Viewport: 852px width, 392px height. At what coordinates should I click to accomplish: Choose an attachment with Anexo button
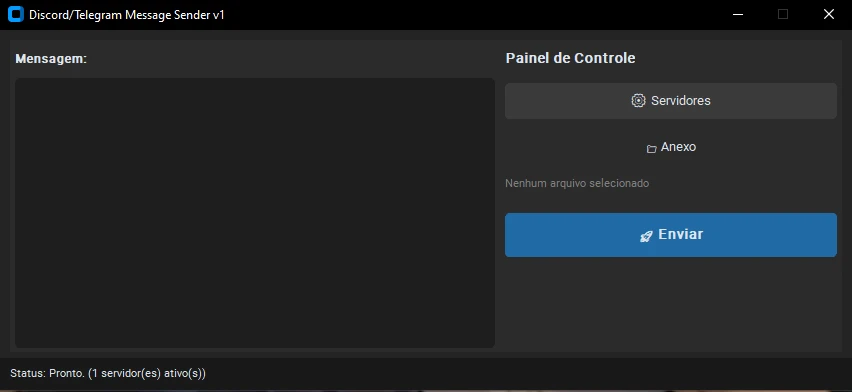[671, 147]
